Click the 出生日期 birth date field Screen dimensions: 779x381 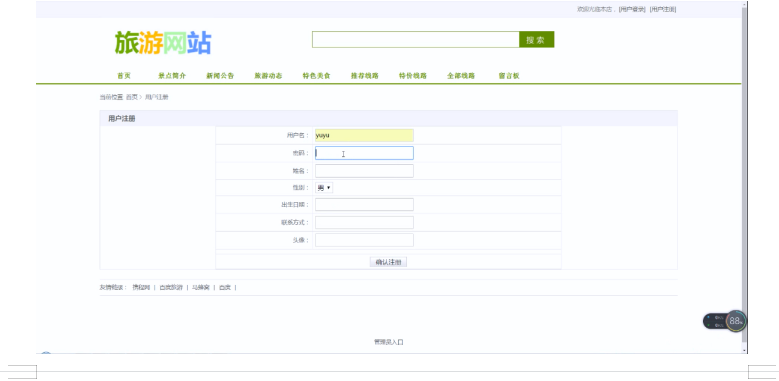(x=364, y=205)
